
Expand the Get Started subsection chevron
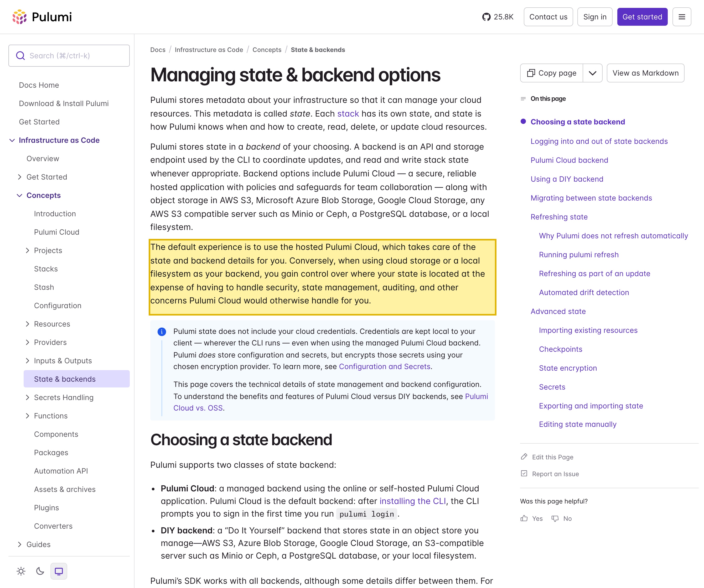[19, 177]
